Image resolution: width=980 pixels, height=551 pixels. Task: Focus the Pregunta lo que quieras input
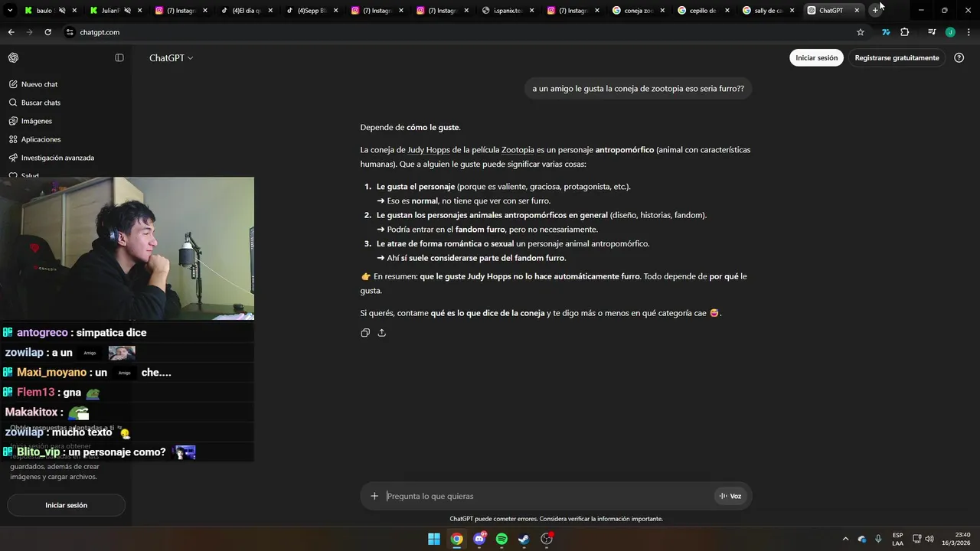pos(547,496)
